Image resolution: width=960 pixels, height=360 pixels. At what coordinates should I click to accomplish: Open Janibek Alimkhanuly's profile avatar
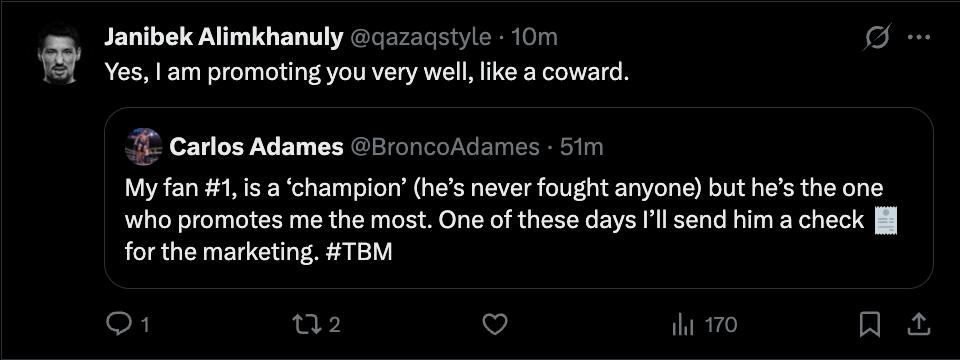pyautogui.click(x=59, y=54)
